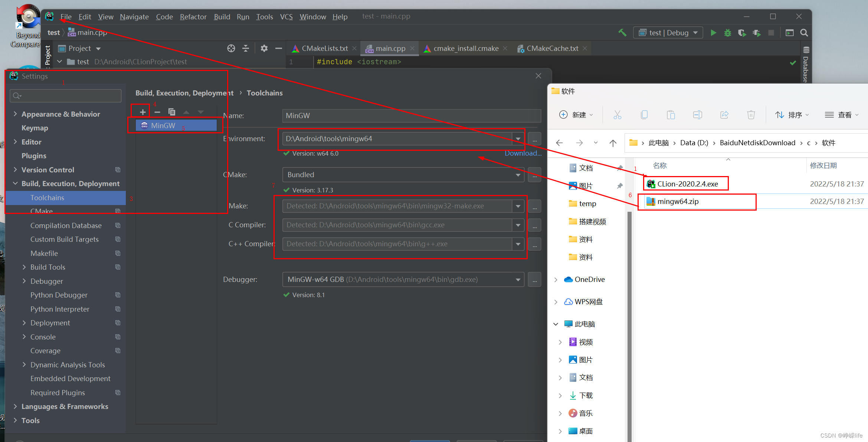Switch to the cmake_install.cmake tab
The width and height of the screenshot is (868, 442).
466,48
